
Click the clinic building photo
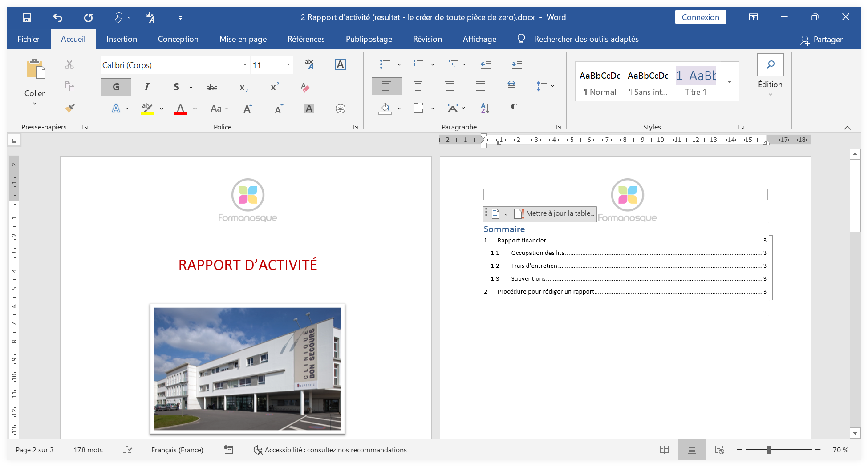pos(247,369)
